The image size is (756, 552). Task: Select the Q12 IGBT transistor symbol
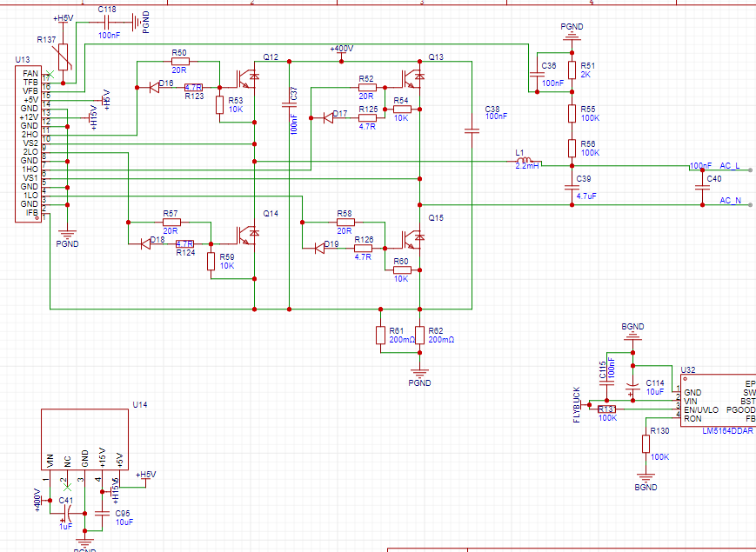click(248, 77)
